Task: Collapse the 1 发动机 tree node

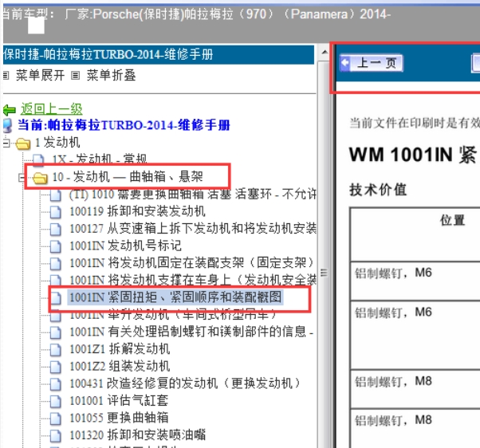Action: (6, 143)
